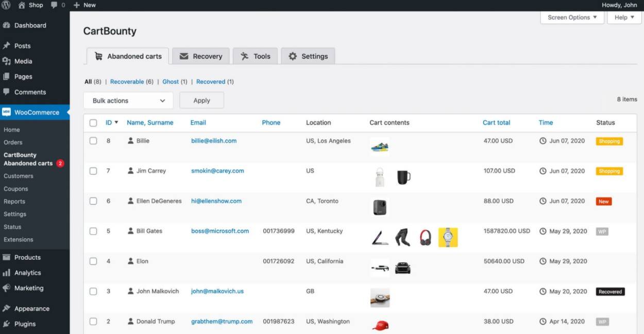The height and width of the screenshot is (334, 644).
Task: Switch to the Tools tab
Action: [x=255, y=56]
